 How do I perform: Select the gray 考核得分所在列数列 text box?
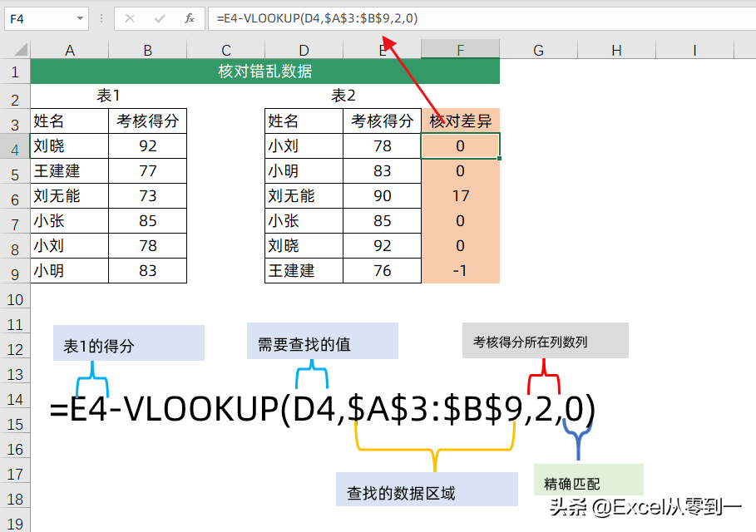(545, 341)
